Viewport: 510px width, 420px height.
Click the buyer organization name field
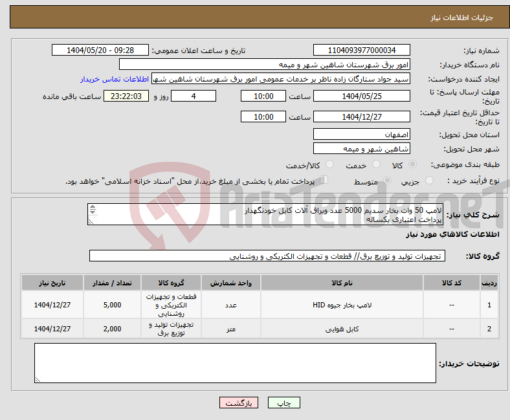(x=265, y=65)
